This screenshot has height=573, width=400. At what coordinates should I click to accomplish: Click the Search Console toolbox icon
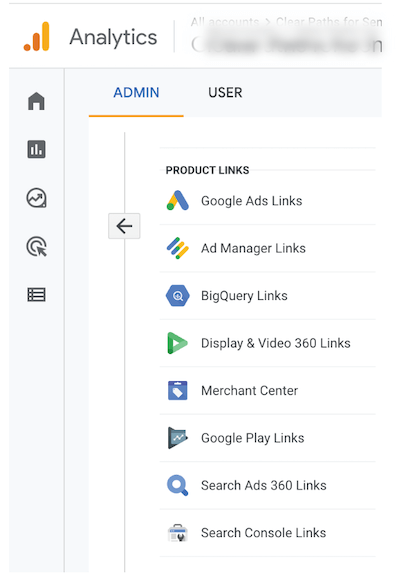pyautogui.click(x=178, y=533)
